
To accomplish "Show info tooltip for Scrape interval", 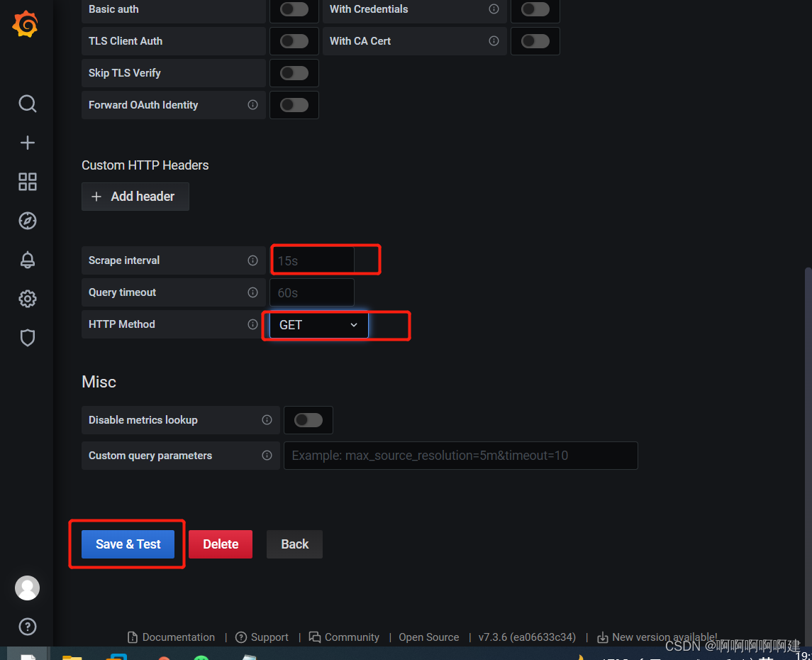I will click(252, 260).
